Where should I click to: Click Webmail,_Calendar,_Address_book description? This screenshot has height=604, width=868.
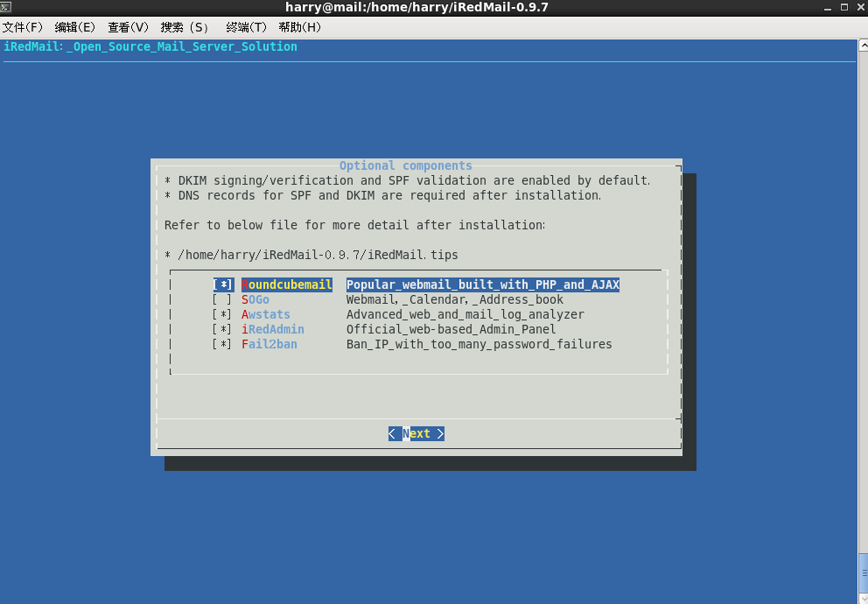click(x=455, y=299)
